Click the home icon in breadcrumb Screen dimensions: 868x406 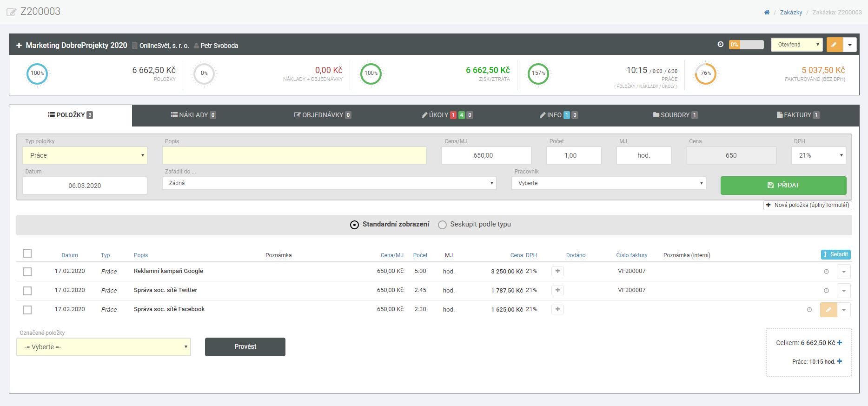click(x=767, y=13)
